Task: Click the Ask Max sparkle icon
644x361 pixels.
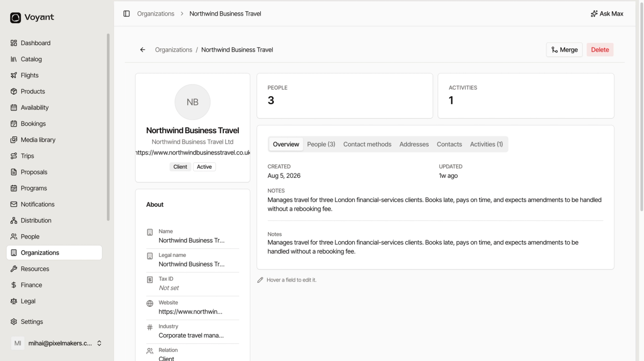Action: [594, 13]
